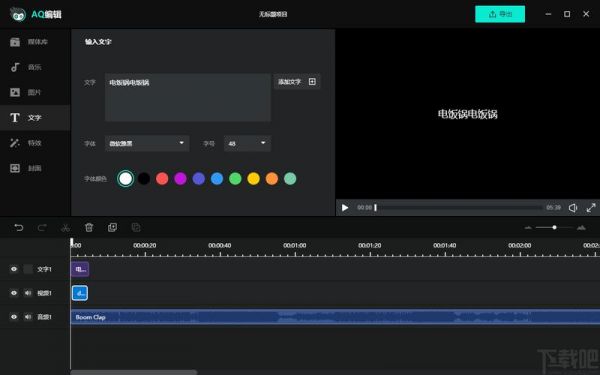Select the yellow font color swatch
This screenshot has width=600, height=375.
(253, 178)
